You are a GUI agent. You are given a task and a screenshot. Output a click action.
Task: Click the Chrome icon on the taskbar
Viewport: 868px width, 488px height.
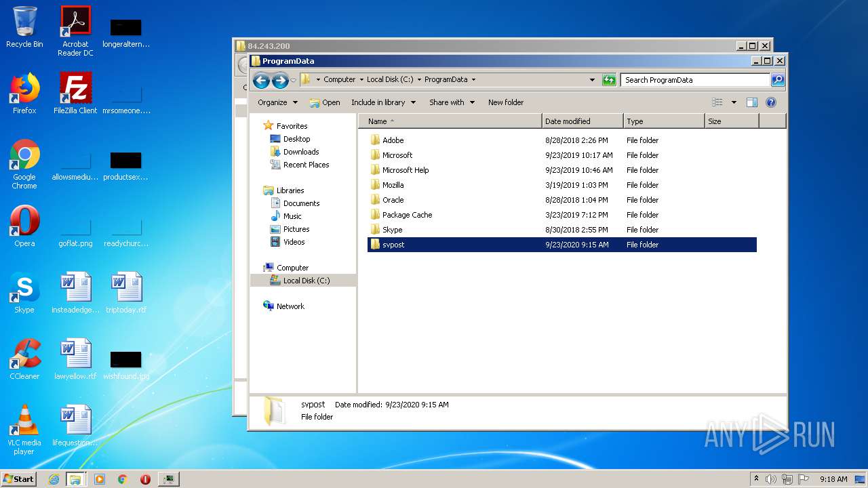pyautogui.click(x=123, y=479)
